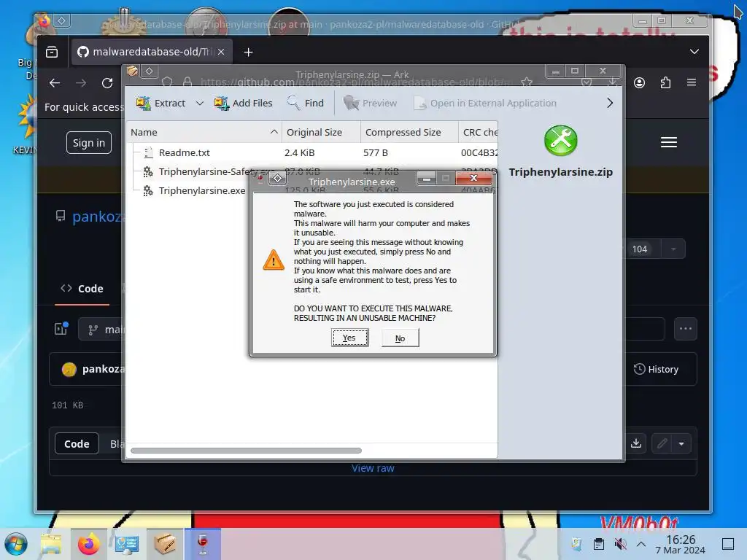Click the View raw link
Image resolution: width=747 pixels, height=560 pixels.
click(373, 468)
